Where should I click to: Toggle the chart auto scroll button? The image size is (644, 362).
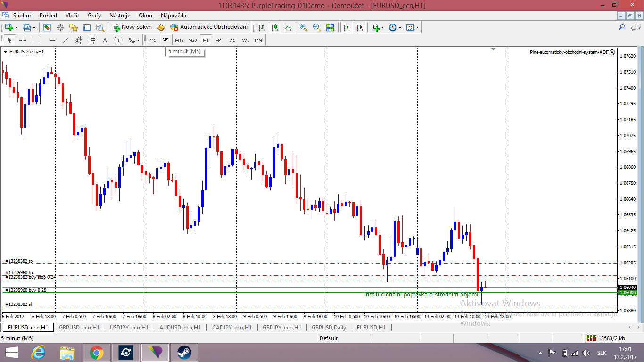tap(347, 27)
